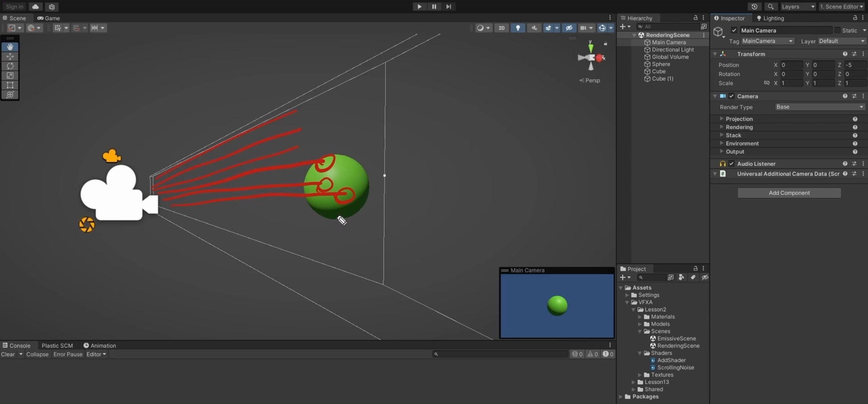The image size is (868, 404).
Task: Switch to the Scene tab
Action: (14, 18)
